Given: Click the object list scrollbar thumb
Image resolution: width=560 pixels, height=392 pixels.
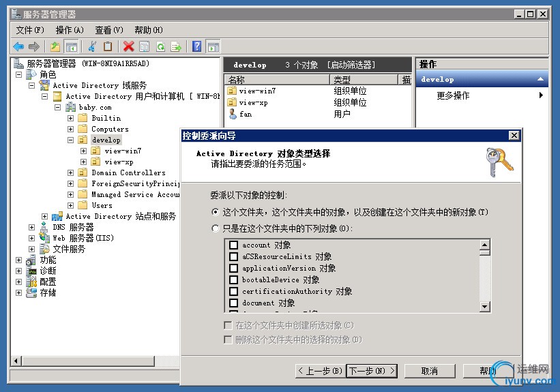Looking at the screenshot, I should tap(485, 253).
